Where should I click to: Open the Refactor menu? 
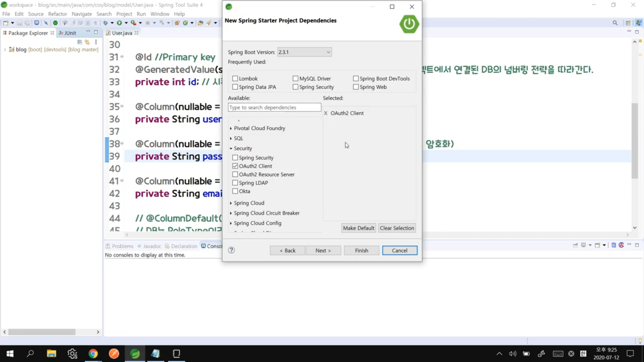[x=57, y=14]
